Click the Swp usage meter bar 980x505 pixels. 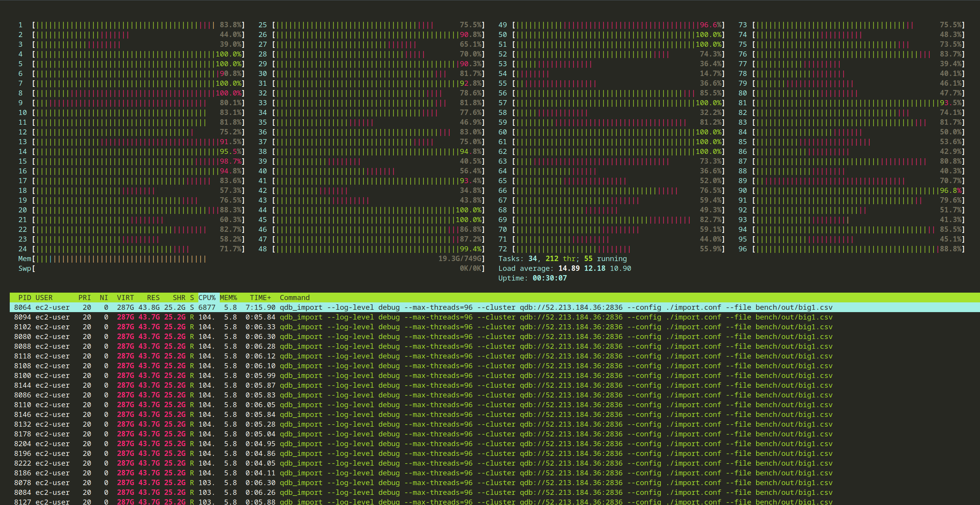(x=251, y=268)
